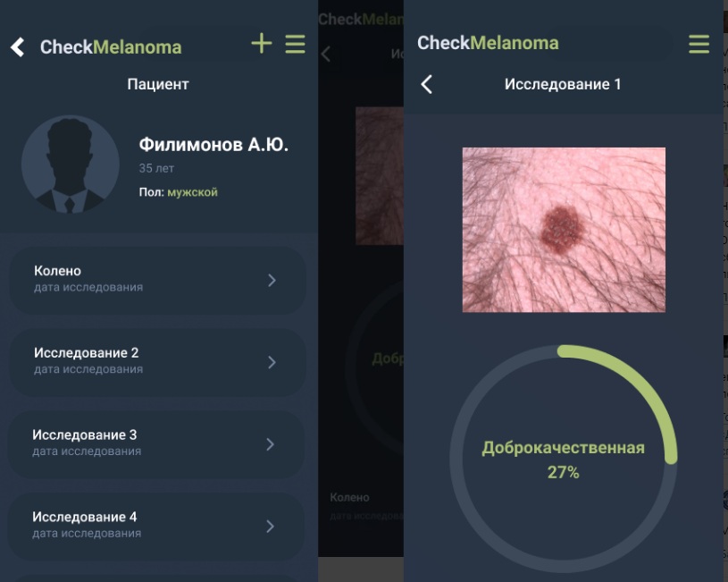This screenshot has width=728, height=582.
Task: Open the Колено study entry
Action: [x=157, y=281]
